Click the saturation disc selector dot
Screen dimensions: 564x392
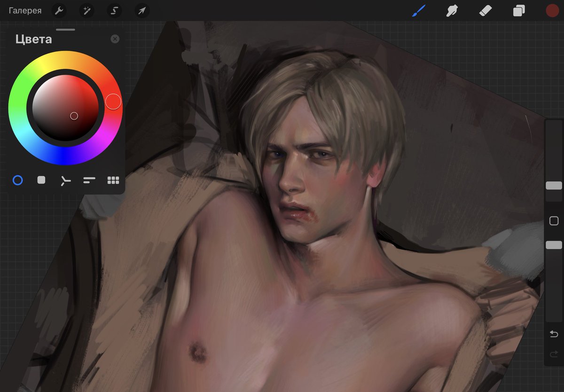(74, 116)
